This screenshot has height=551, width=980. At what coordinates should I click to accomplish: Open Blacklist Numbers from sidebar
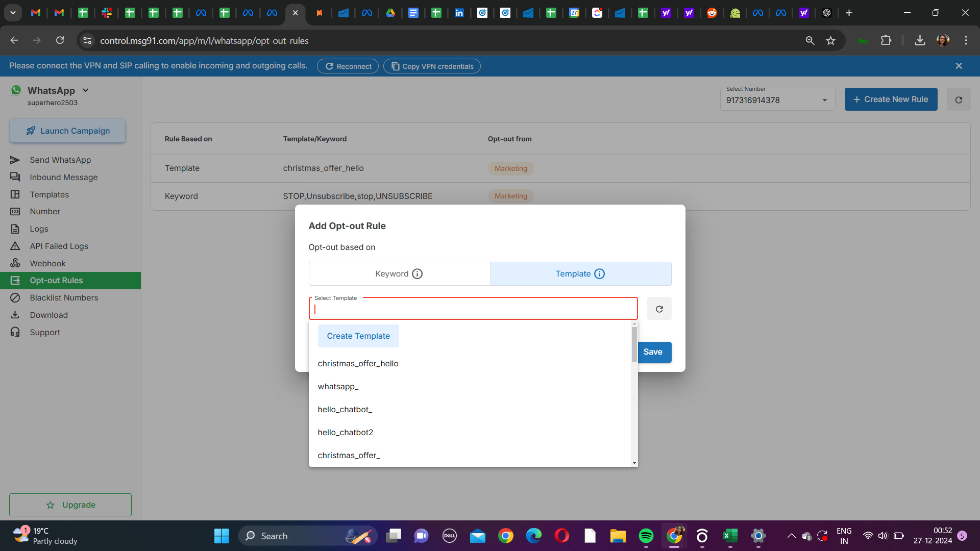coord(64,298)
